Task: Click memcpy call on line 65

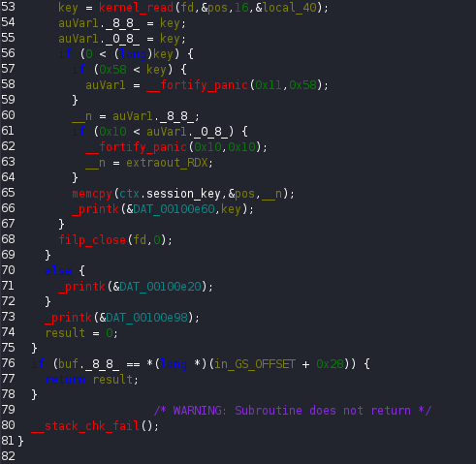Action: click(92, 194)
